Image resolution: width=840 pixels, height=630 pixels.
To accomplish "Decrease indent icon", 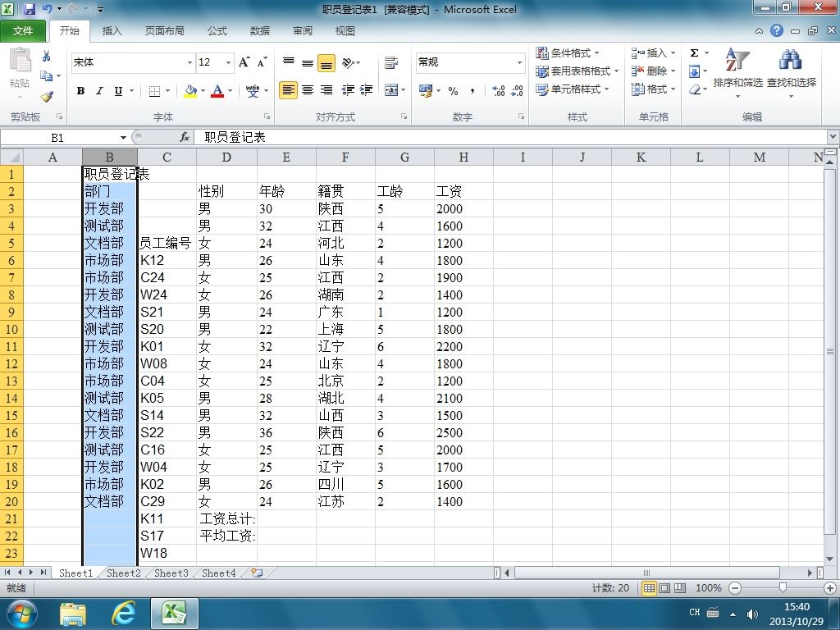I will (x=348, y=90).
